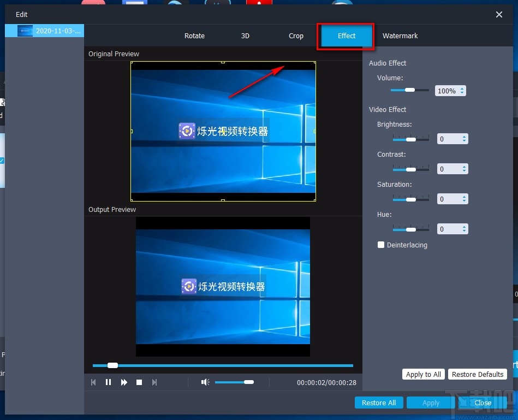This screenshot has height=420, width=518.
Task: Mute the preview audio speaker icon
Action: point(205,382)
